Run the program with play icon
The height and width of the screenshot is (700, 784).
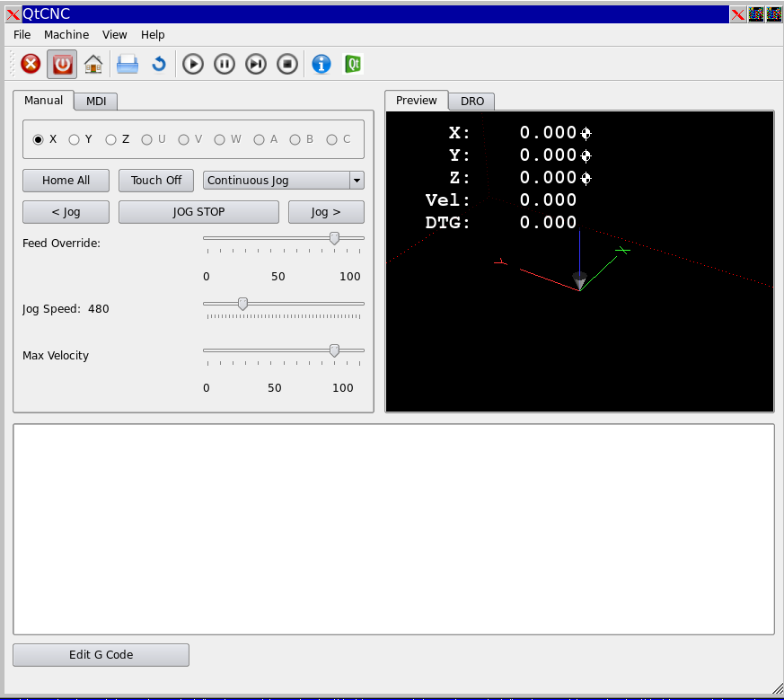click(x=193, y=64)
